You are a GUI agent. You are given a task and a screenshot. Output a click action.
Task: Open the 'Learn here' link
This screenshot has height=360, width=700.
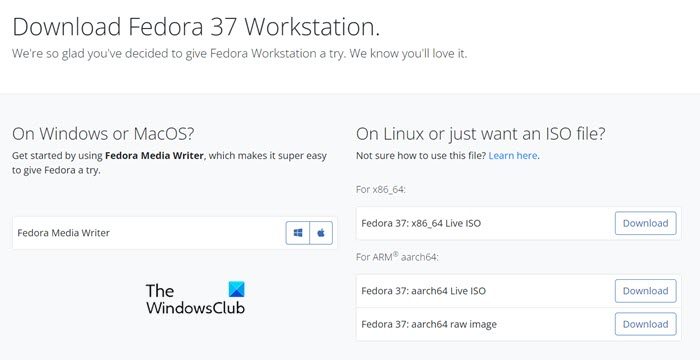pyautogui.click(x=513, y=155)
